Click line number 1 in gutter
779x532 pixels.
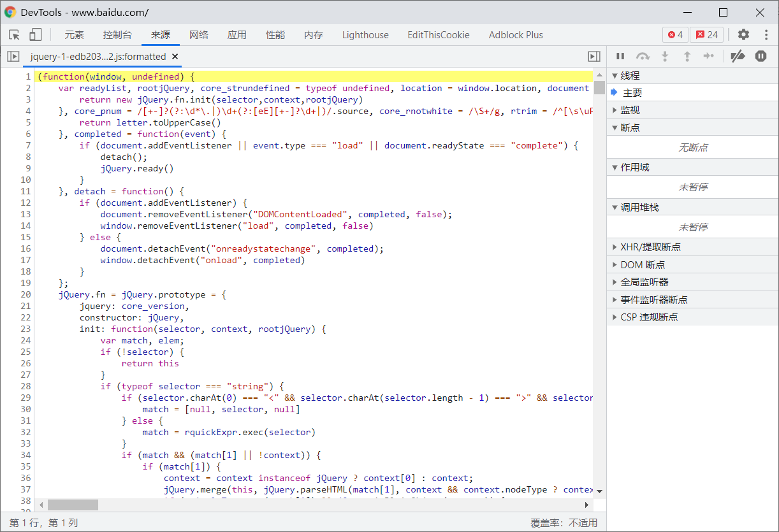[x=27, y=76]
